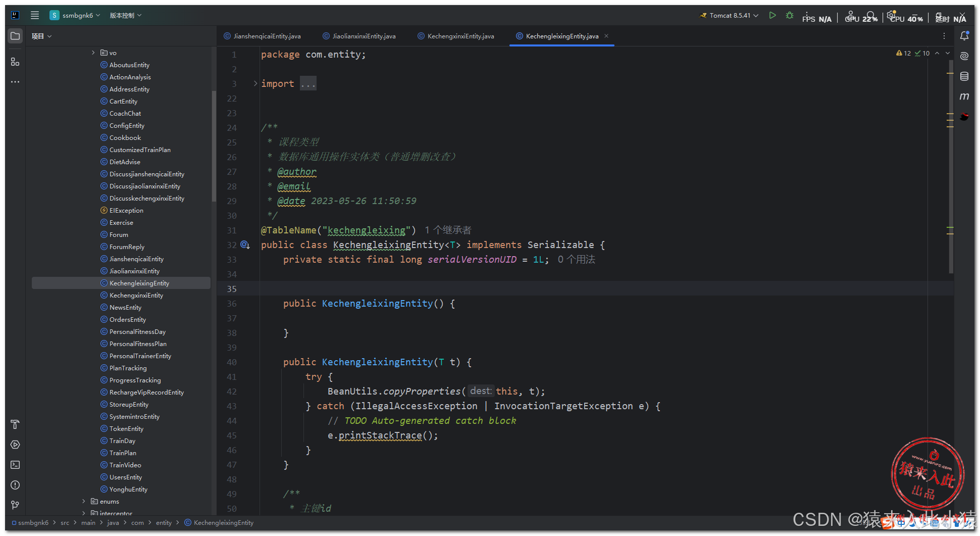Expand the interceptor folder

84,513
